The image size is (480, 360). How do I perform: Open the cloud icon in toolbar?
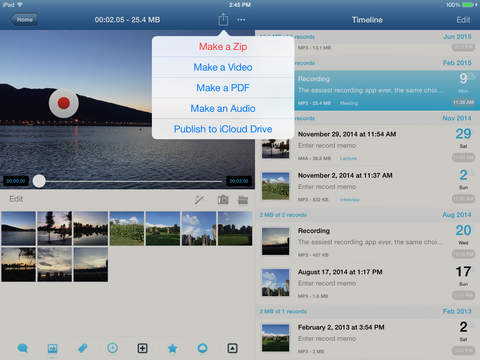click(202, 348)
